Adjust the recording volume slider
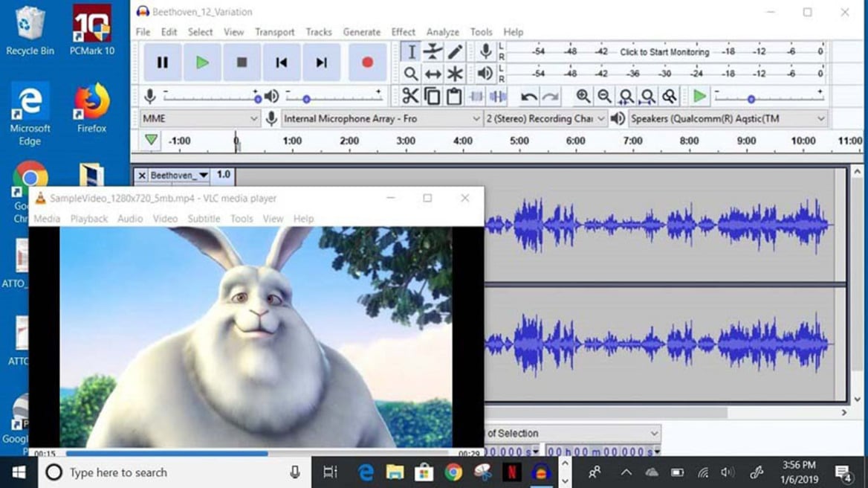This screenshot has width=868, height=488. [211, 99]
